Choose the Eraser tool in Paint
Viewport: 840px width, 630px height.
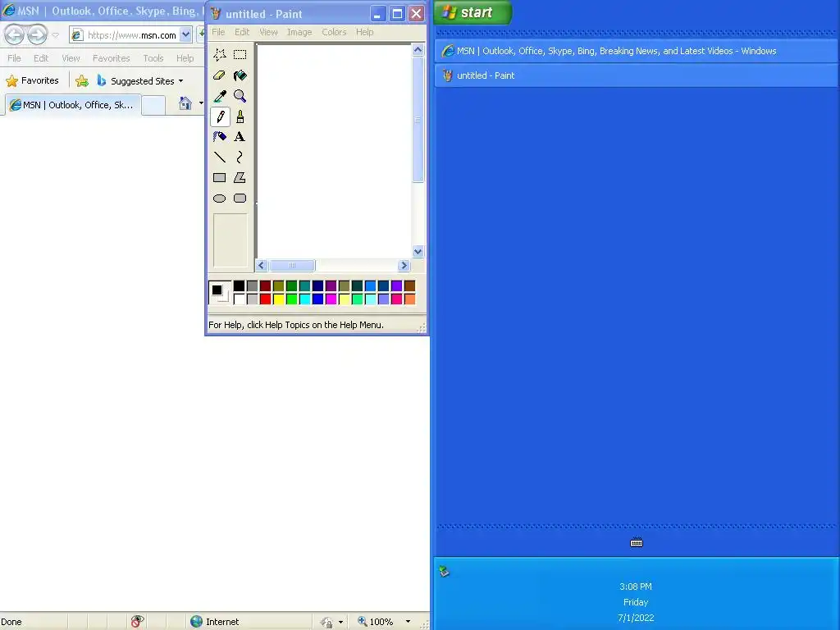click(220, 75)
